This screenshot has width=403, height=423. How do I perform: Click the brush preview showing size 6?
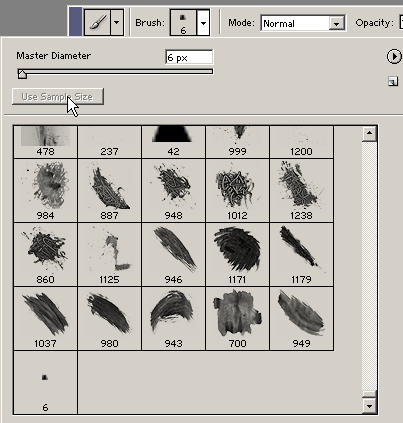point(183,22)
